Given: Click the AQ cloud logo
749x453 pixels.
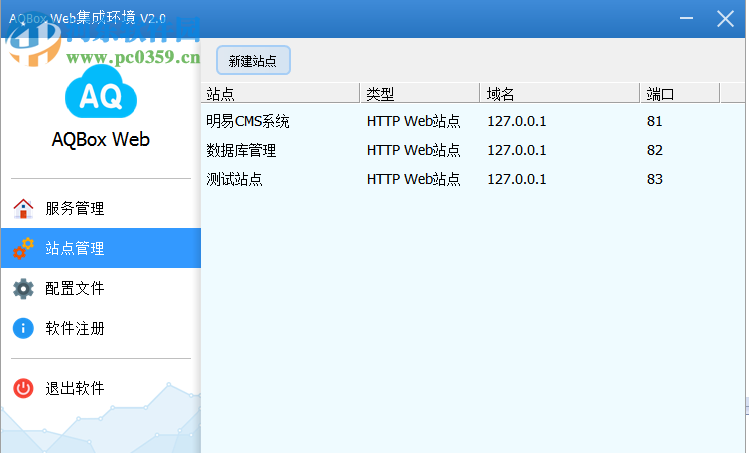Looking at the screenshot, I should (x=101, y=93).
